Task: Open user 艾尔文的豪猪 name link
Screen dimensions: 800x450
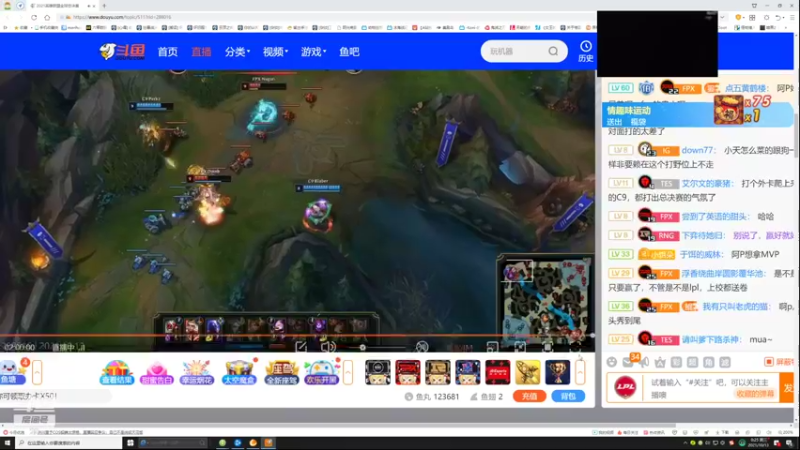Action: [708, 184]
